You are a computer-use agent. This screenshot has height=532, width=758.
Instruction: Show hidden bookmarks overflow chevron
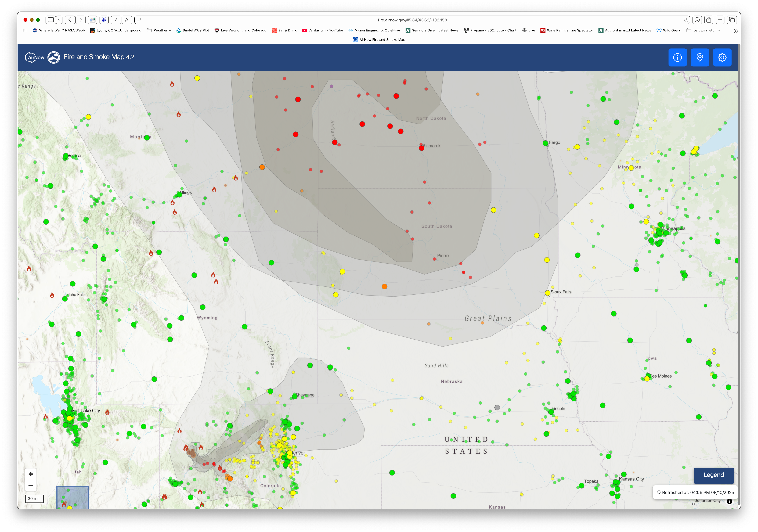click(736, 31)
